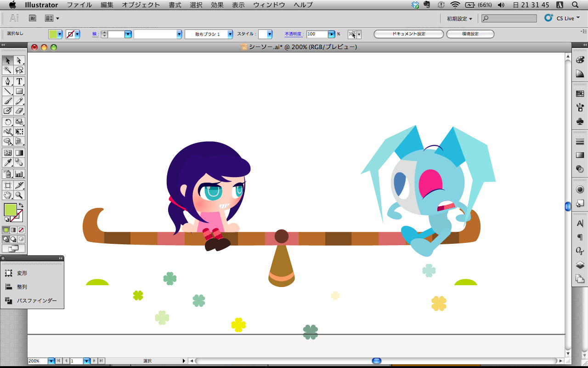This screenshot has width=588, height=368.
Task: Click the ドキュメント設定 button
Action: 409,34
